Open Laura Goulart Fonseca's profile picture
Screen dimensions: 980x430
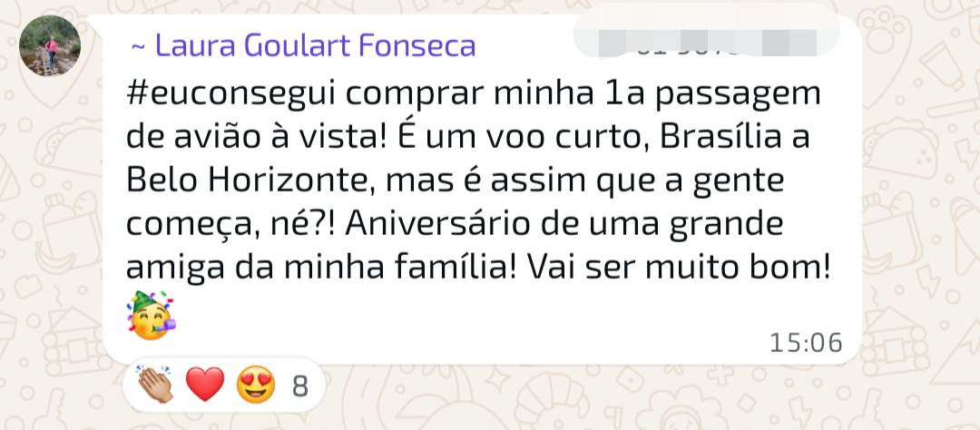pos(50,45)
